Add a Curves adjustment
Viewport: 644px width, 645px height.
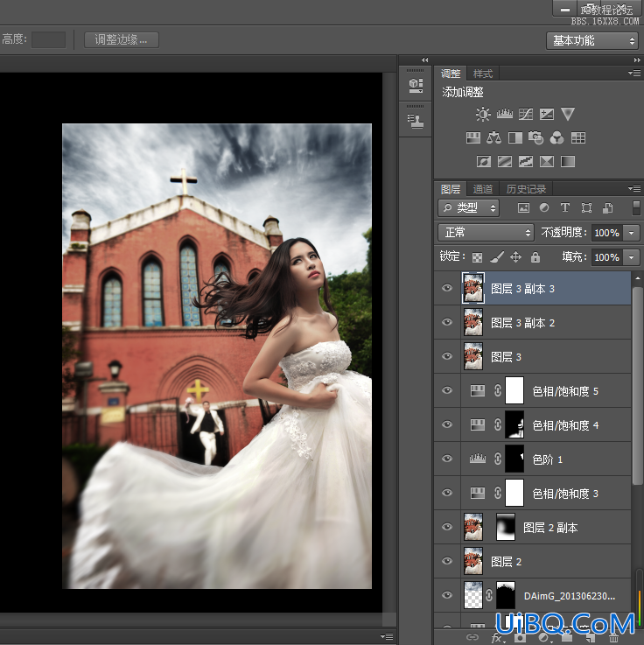526,114
